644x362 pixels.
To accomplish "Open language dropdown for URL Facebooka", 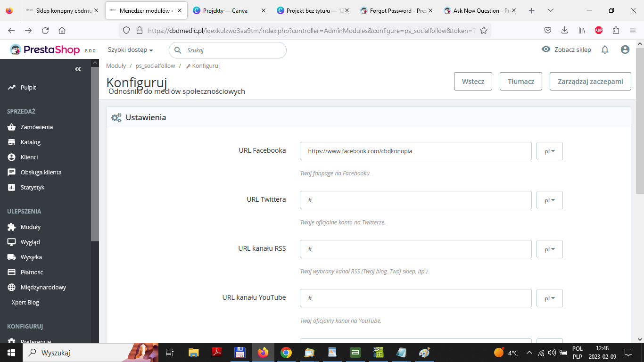I will pyautogui.click(x=550, y=151).
